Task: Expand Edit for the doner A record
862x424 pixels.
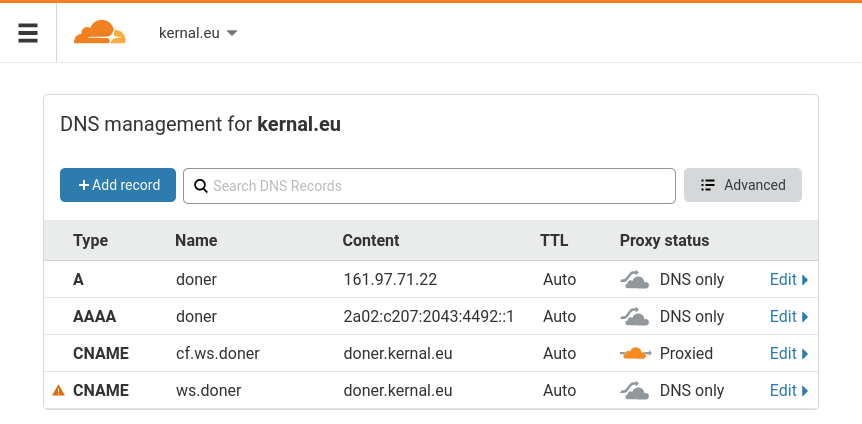Action: (788, 280)
